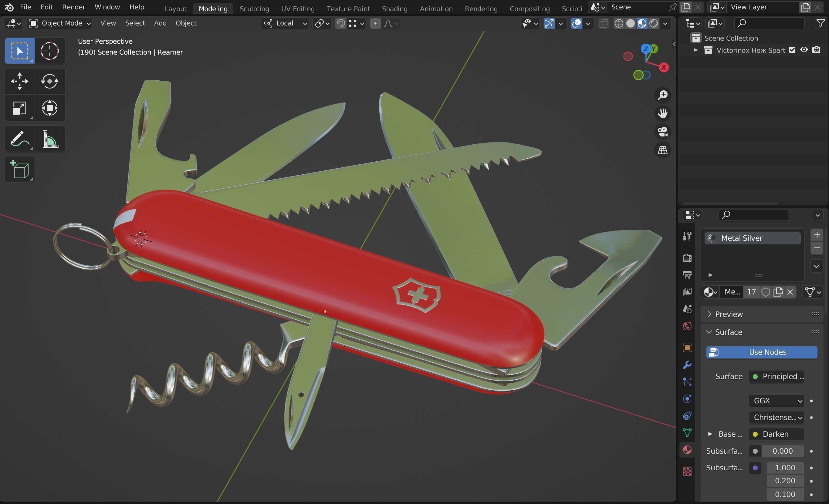The width and height of the screenshot is (829, 504).
Task: Toggle proportional editing
Action: (x=375, y=23)
